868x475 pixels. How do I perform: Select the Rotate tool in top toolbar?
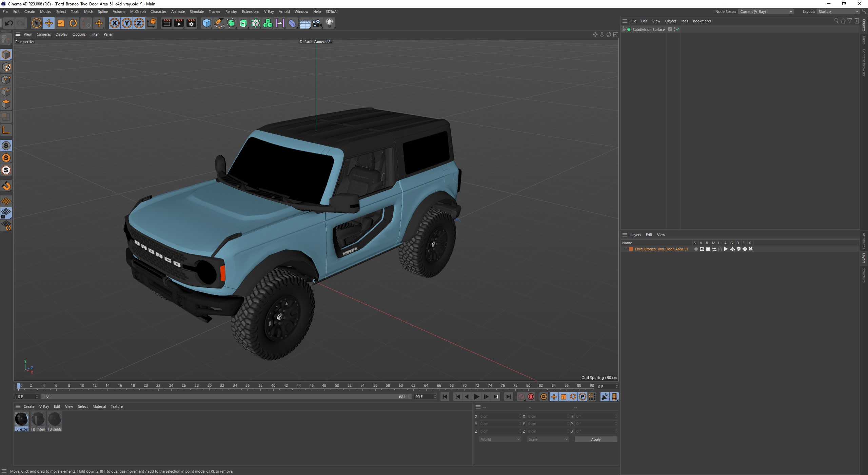[x=73, y=23]
